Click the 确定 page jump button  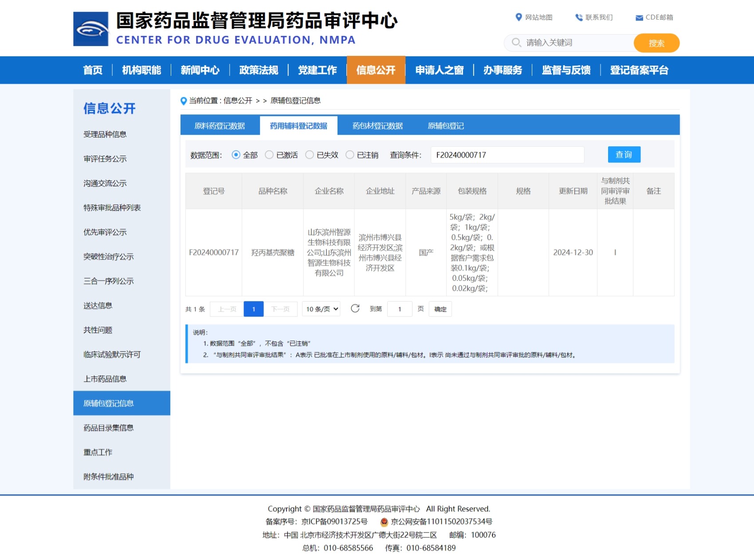point(440,309)
